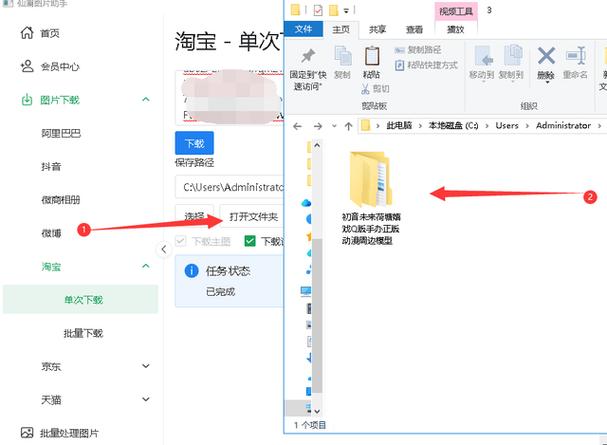The height and width of the screenshot is (445, 607).
Task: Open 会员中心 member center icon
Action: 27,66
